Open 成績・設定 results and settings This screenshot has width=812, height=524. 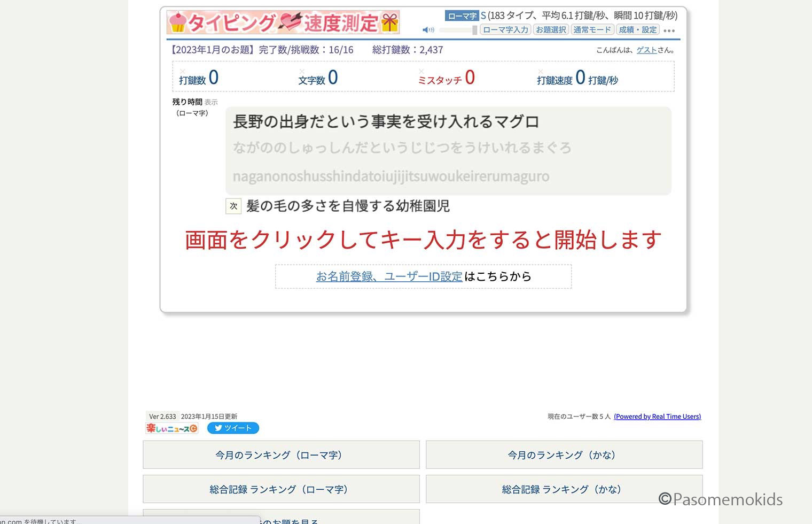pyautogui.click(x=638, y=30)
